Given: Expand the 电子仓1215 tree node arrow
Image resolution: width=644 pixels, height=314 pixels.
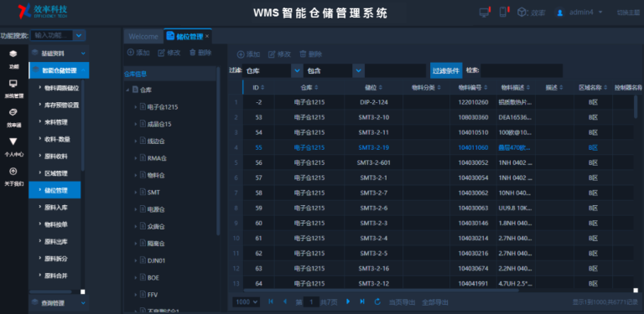Looking at the screenshot, I should [136, 107].
